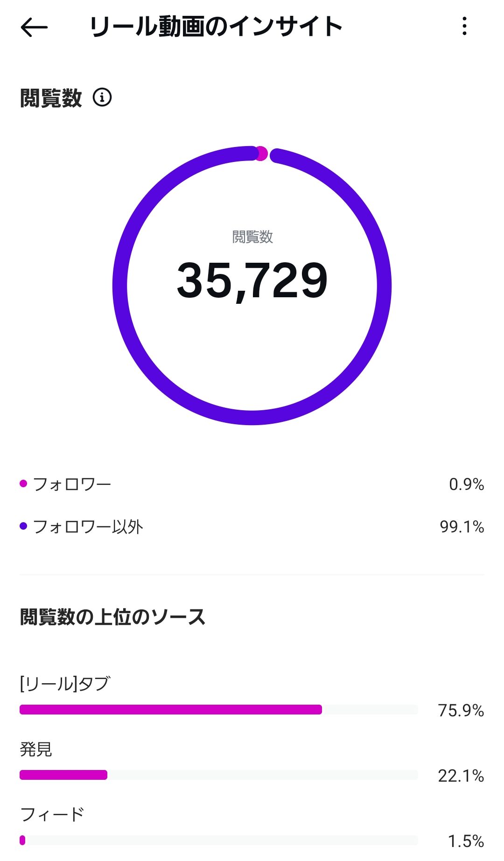Tap the total views count 35,729
The width and height of the screenshot is (504, 861).
(x=252, y=281)
